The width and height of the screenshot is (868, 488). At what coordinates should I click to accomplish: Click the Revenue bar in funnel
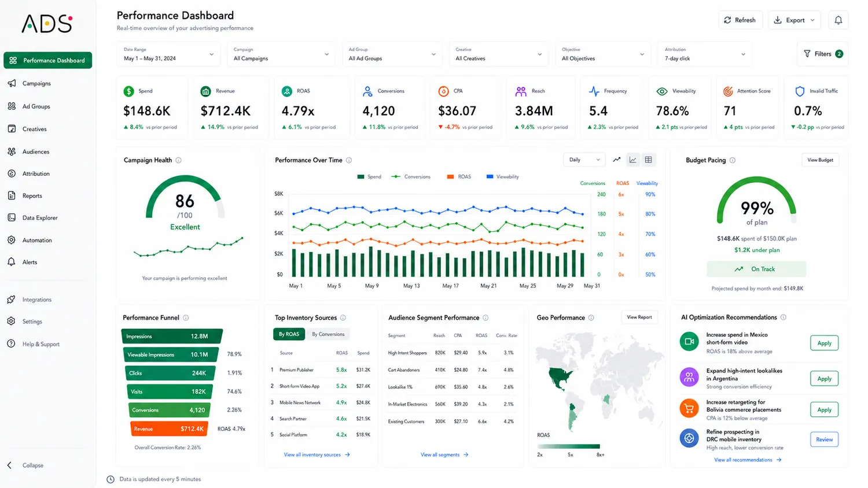(x=169, y=429)
